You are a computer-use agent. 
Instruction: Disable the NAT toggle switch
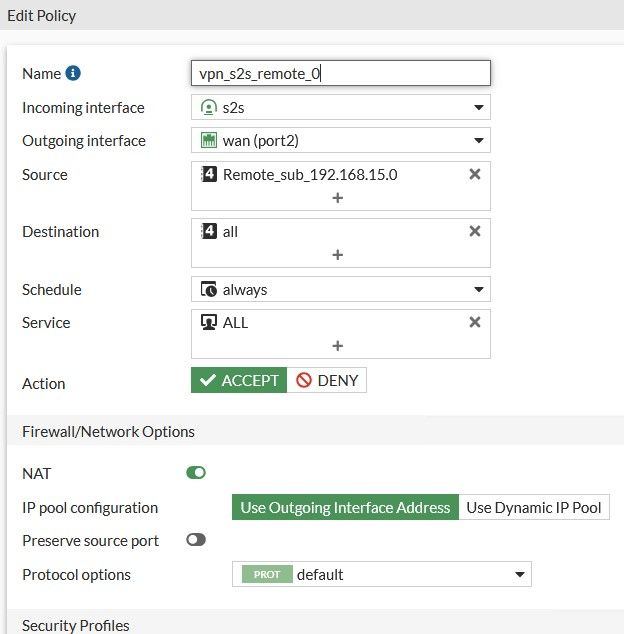pos(196,473)
